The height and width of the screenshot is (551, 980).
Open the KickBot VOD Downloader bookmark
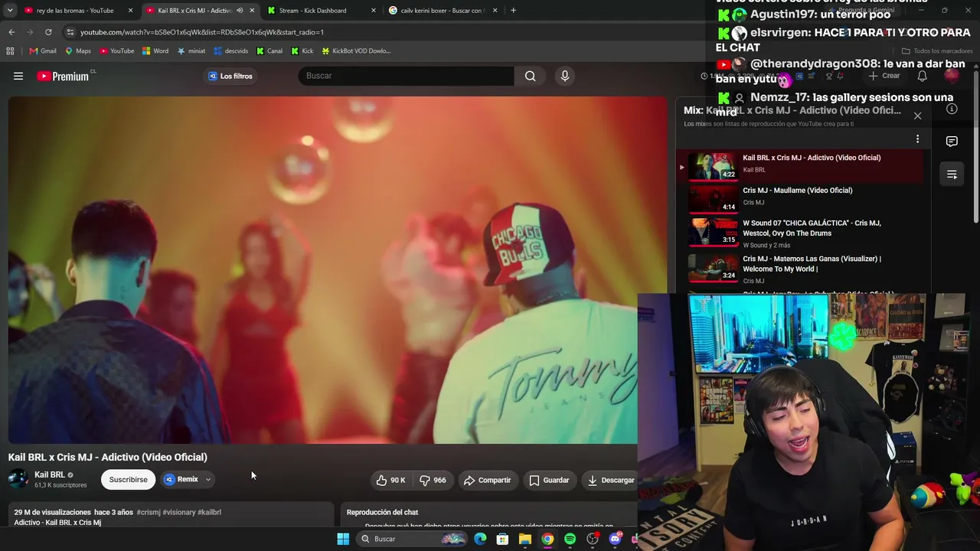point(356,51)
